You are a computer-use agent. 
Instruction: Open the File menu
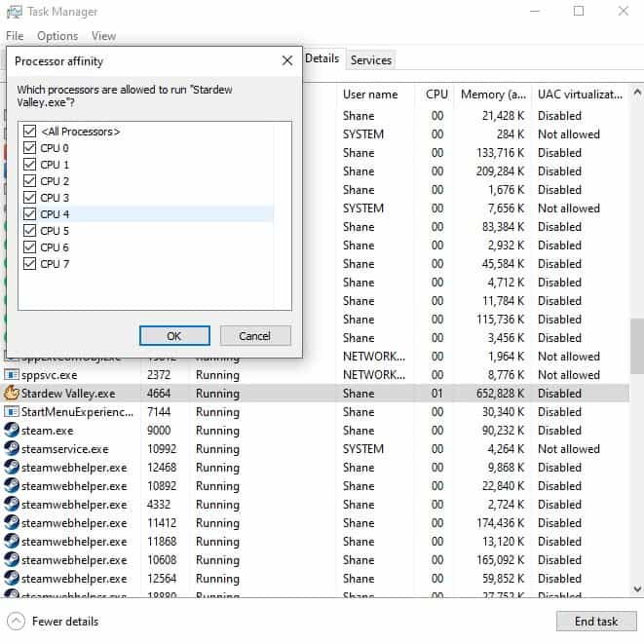point(15,36)
